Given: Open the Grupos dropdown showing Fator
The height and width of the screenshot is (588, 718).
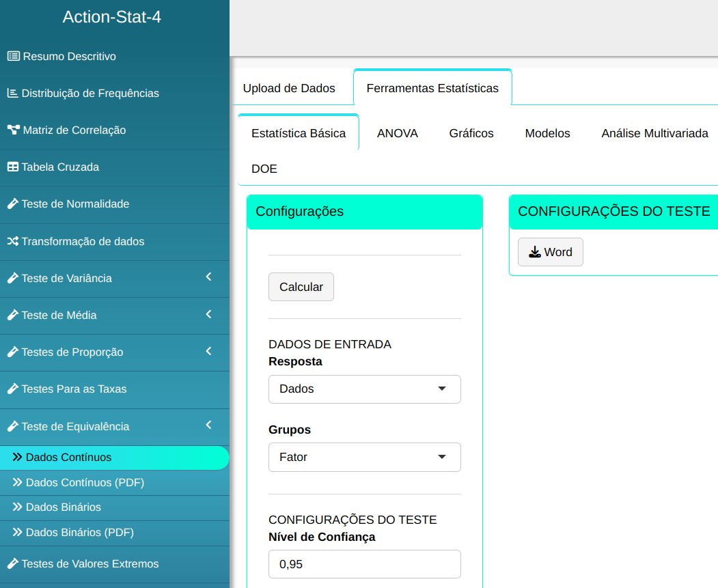Looking at the screenshot, I should (x=364, y=458).
